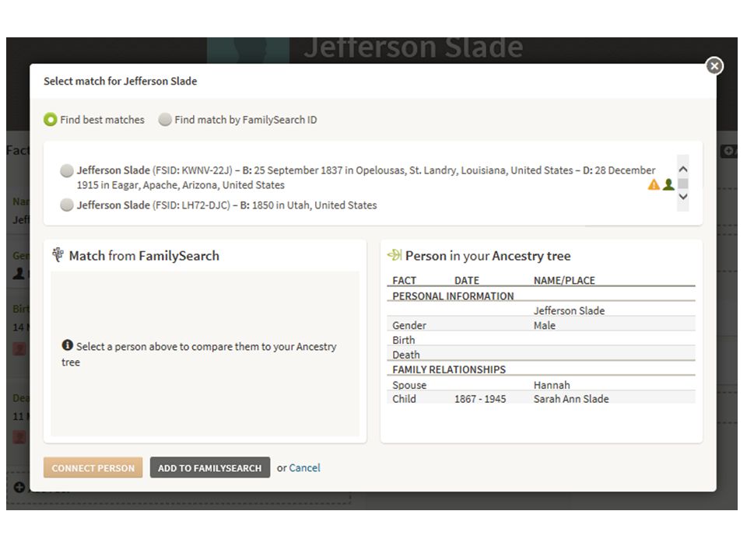
Task: Select Jefferson Slade FSID LH72-DJC match
Action: [67, 205]
